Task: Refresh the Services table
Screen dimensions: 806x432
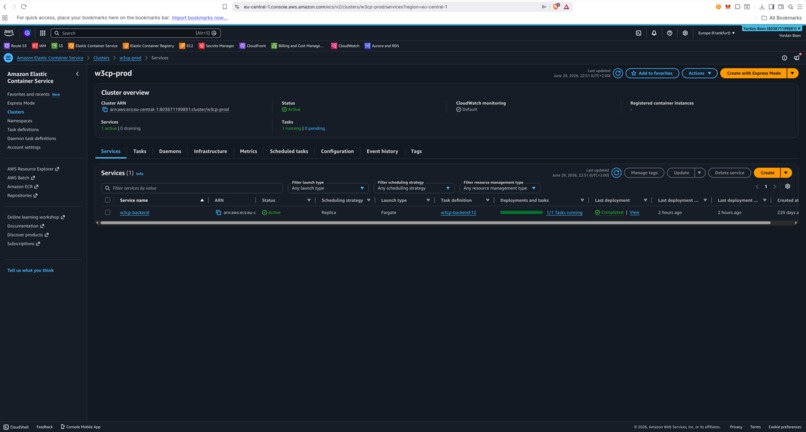Action: tap(616, 173)
